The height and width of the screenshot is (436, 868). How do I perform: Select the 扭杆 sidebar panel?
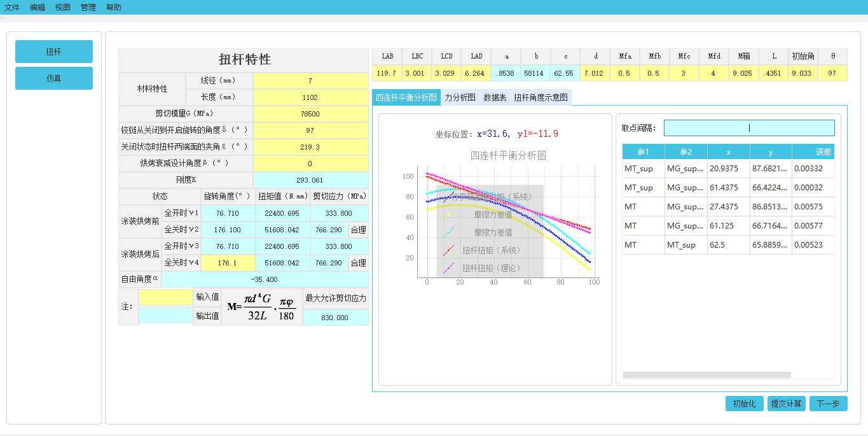point(53,51)
